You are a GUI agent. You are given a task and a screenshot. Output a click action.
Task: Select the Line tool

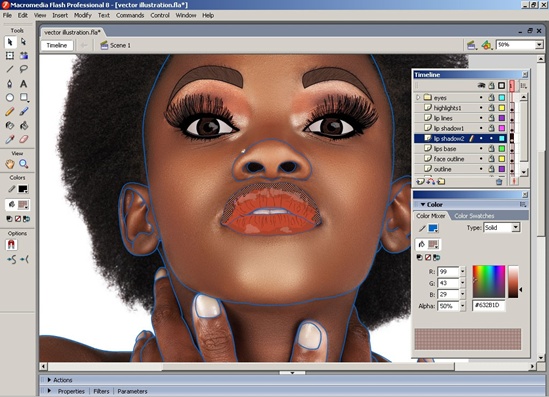tap(10, 69)
